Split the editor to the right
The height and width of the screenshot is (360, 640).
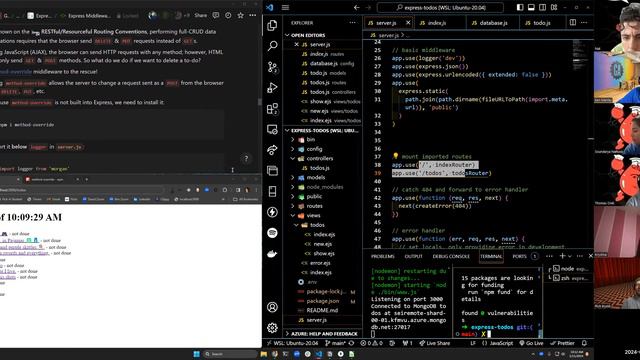[573, 22]
